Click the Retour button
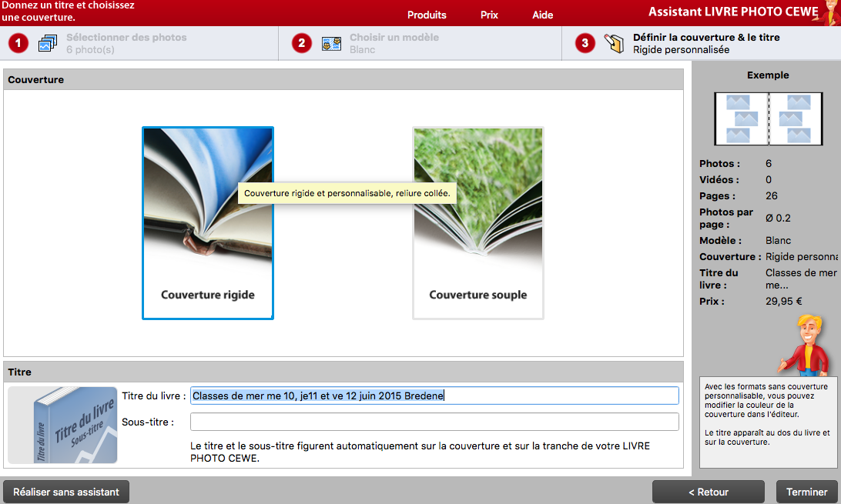The width and height of the screenshot is (841, 504). pos(708,492)
